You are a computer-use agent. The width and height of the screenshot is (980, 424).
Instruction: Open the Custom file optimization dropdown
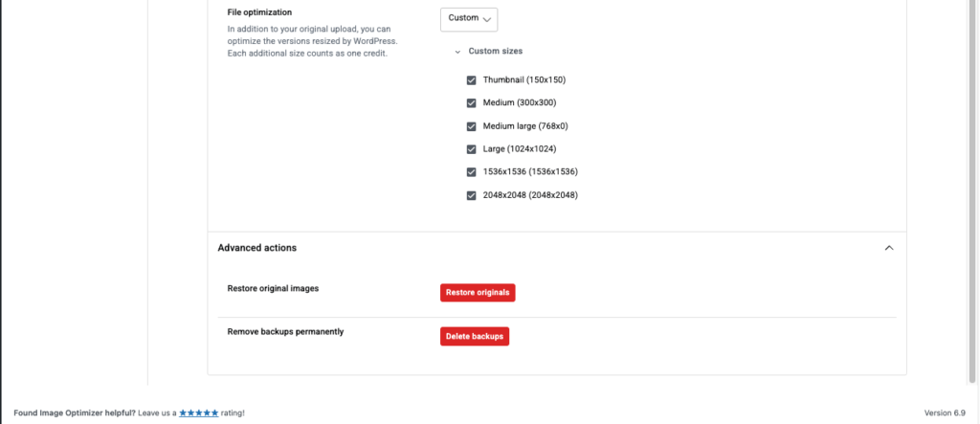469,18
